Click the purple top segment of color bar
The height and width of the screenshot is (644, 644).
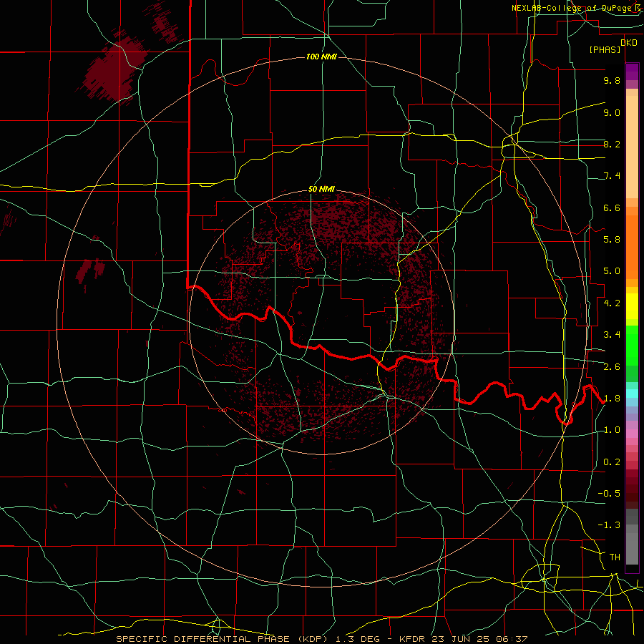[632, 72]
